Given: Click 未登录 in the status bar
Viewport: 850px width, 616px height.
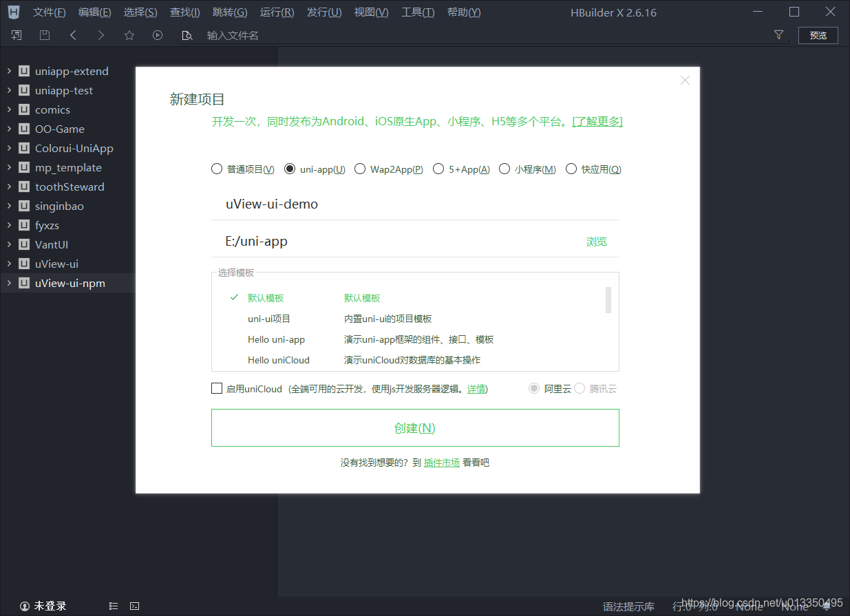Looking at the screenshot, I should click(x=50, y=606).
